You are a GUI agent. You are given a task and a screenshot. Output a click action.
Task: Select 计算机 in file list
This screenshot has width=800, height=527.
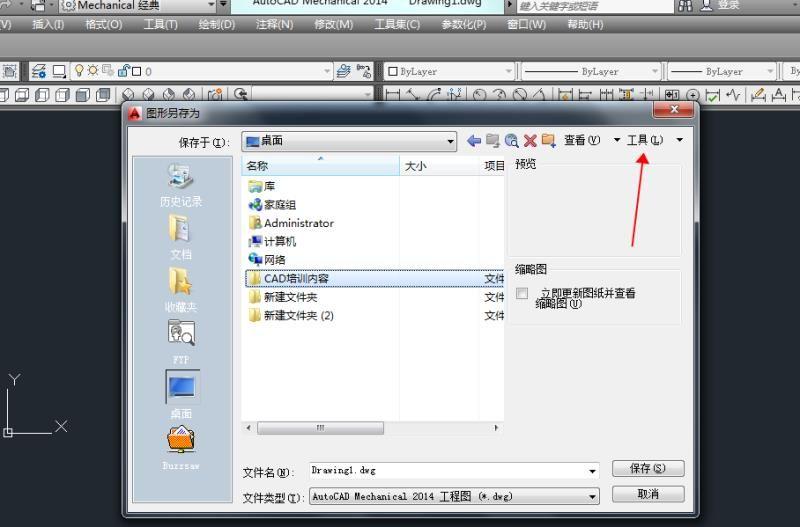(x=272, y=241)
